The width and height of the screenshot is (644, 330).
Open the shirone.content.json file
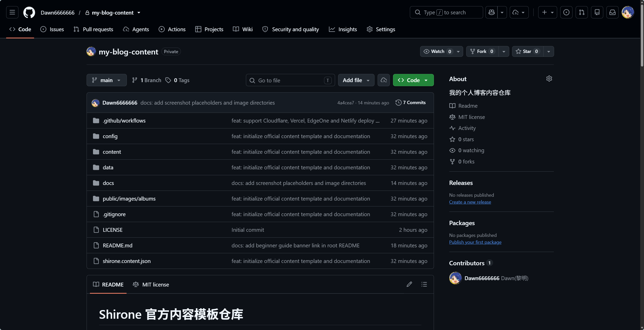127,261
